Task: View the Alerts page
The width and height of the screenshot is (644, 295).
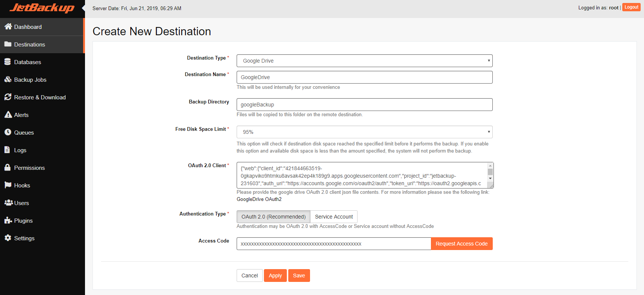Action: click(x=42, y=115)
